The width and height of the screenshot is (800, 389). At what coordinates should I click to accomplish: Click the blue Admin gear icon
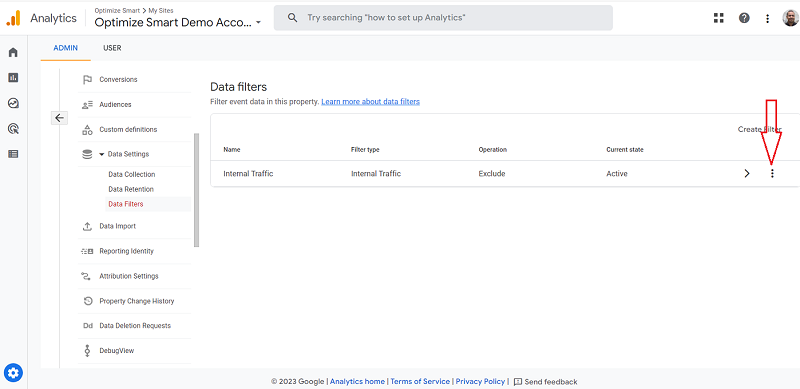coord(13,372)
